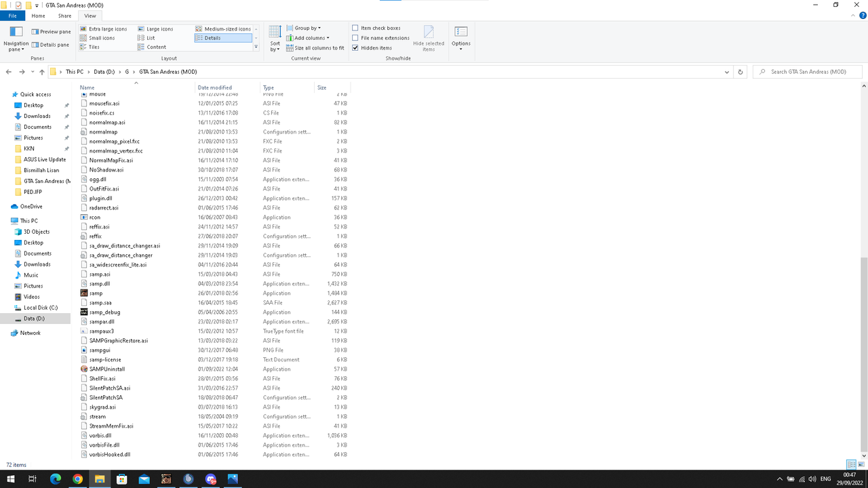The image size is (868, 488).
Task: Click Size all columns to fit
Action: (315, 48)
